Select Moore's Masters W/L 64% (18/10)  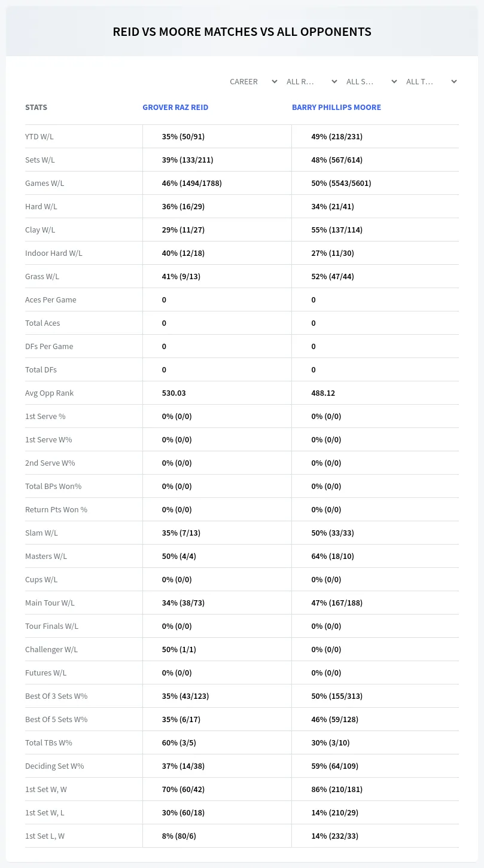[x=333, y=556]
